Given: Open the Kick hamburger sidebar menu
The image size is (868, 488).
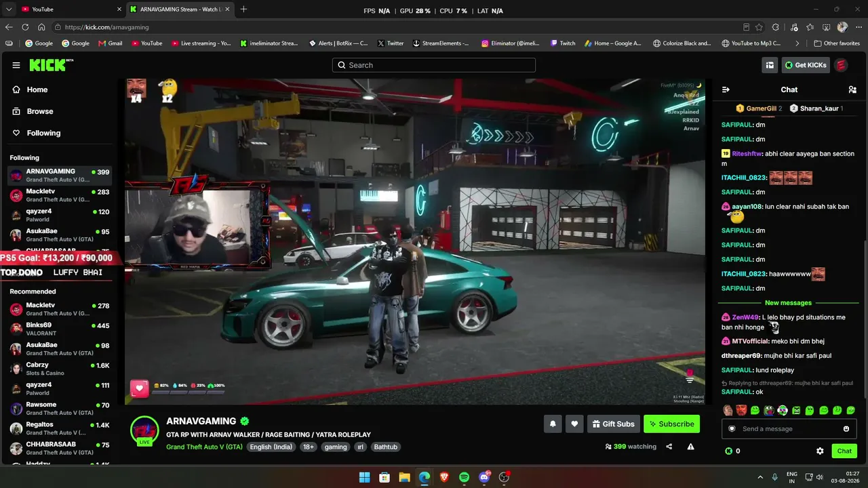Looking at the screenshot, I should pos(16,65).
